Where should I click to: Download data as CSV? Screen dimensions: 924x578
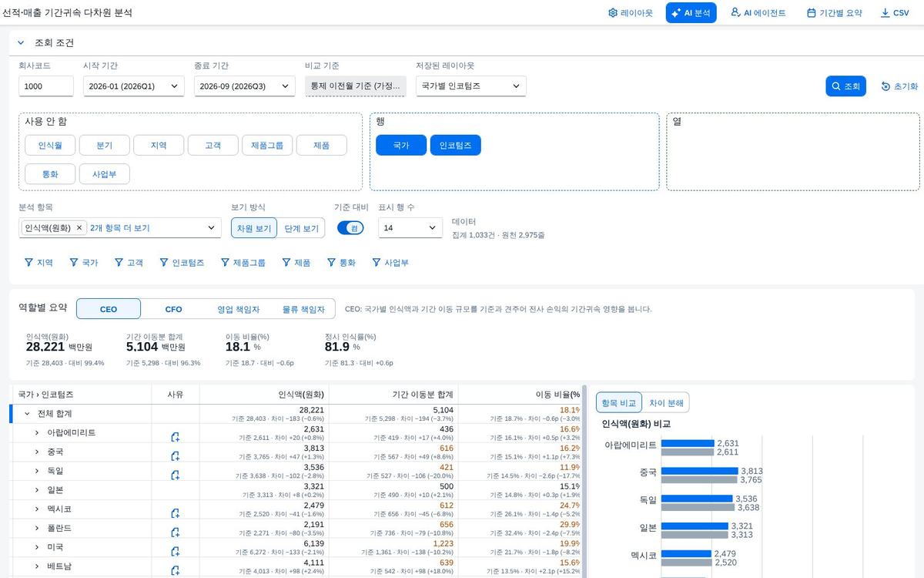point(895,13)
